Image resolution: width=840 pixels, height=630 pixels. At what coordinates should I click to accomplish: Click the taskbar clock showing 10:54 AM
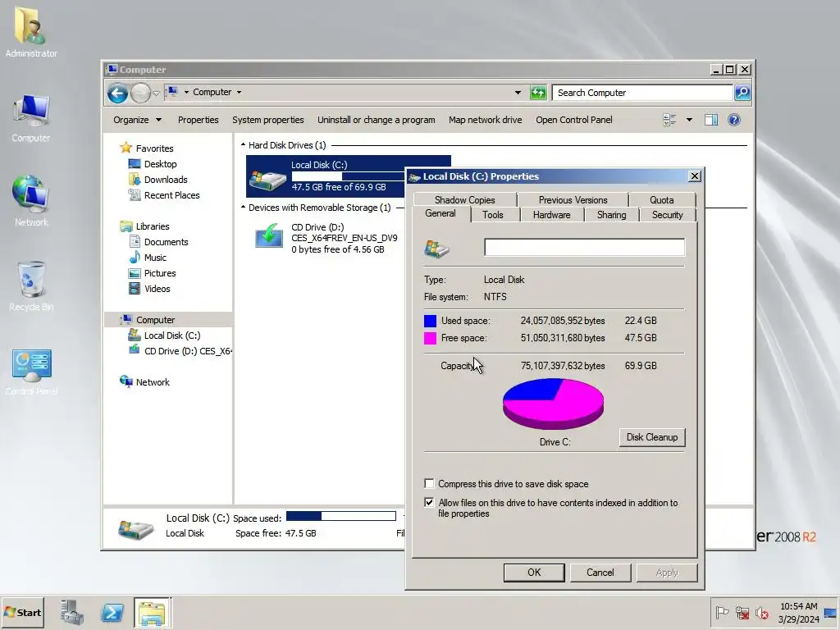(799, 612)
